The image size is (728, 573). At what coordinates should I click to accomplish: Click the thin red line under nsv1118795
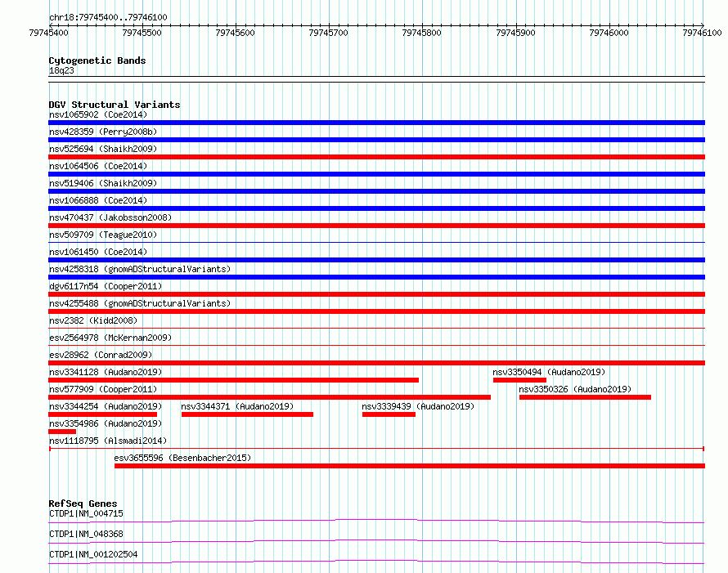(x=376, y=449)
